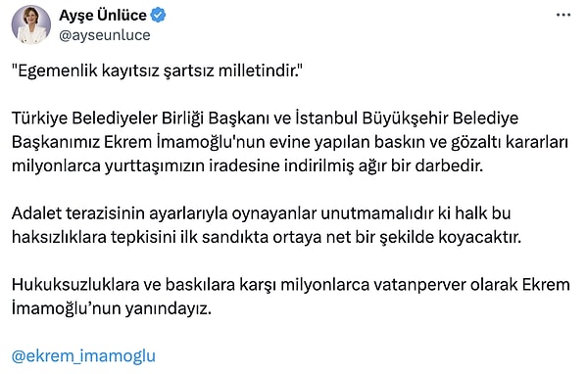Click the blue verified badge
The image size is (588, 374).
158,16
